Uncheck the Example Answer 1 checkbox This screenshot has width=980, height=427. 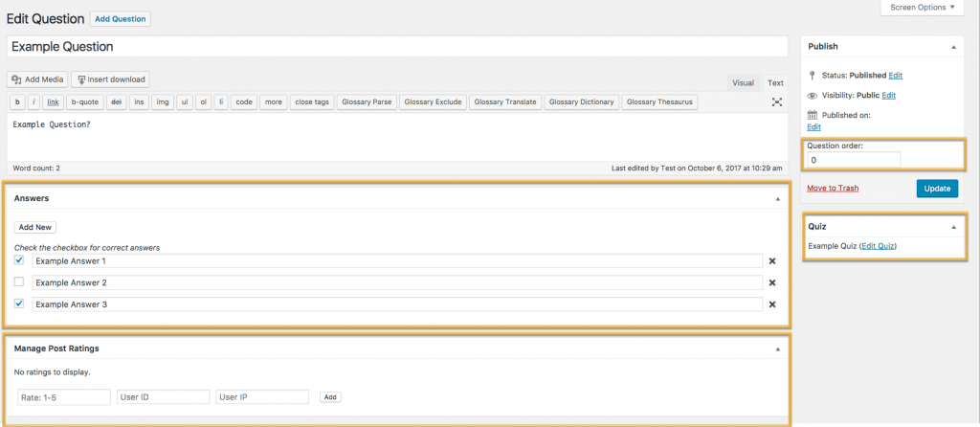tap(19, 260)
